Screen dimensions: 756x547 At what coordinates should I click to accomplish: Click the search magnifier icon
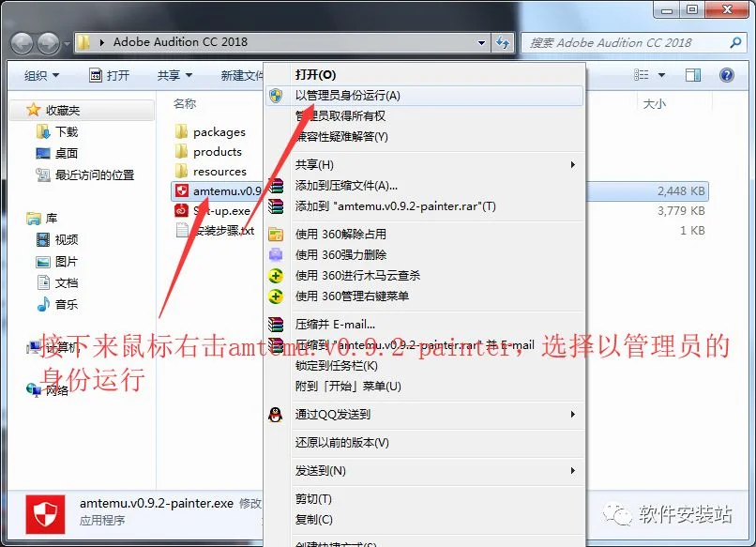tap(735, 43)
